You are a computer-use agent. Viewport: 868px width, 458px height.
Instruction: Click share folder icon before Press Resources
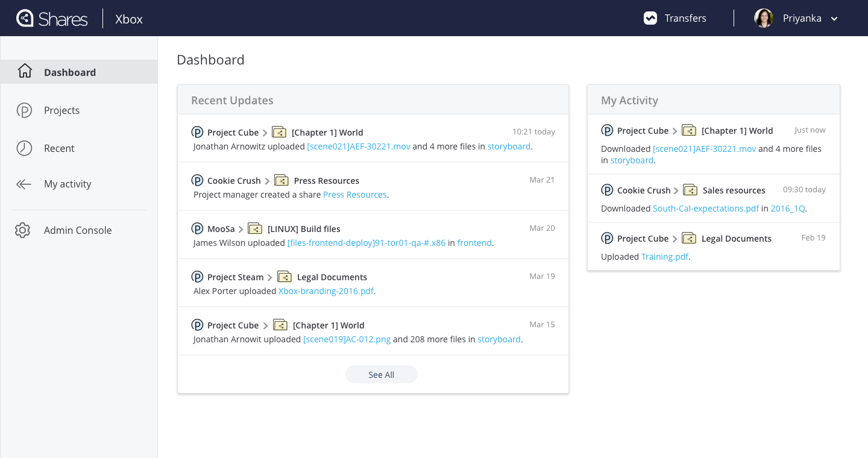tap(281, 180)
